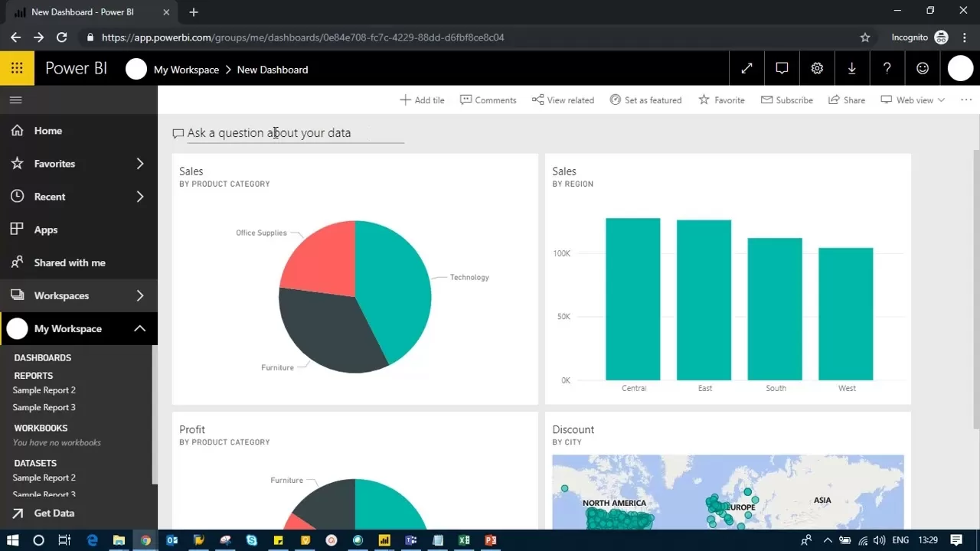
Task: Open the app launcher waffle icon
Action: (x=17, y=68)
